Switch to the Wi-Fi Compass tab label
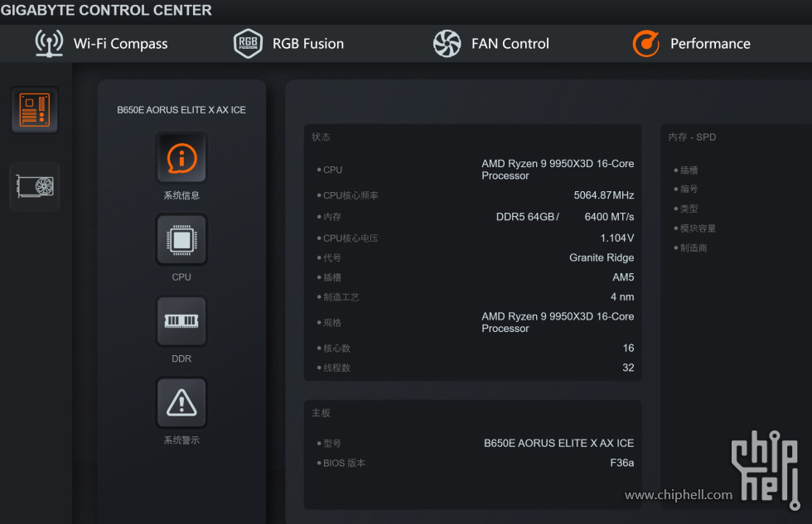 pos(121,44)
